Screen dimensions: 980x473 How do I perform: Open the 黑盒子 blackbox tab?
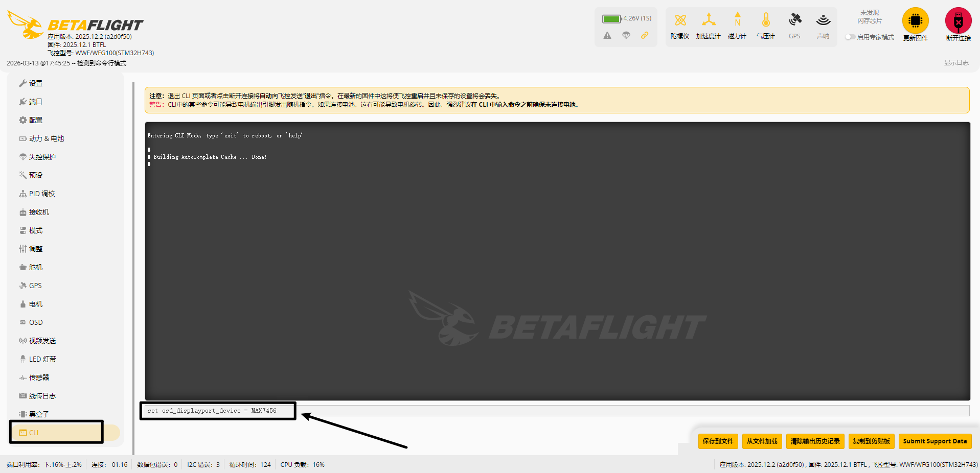pos(39,414)
